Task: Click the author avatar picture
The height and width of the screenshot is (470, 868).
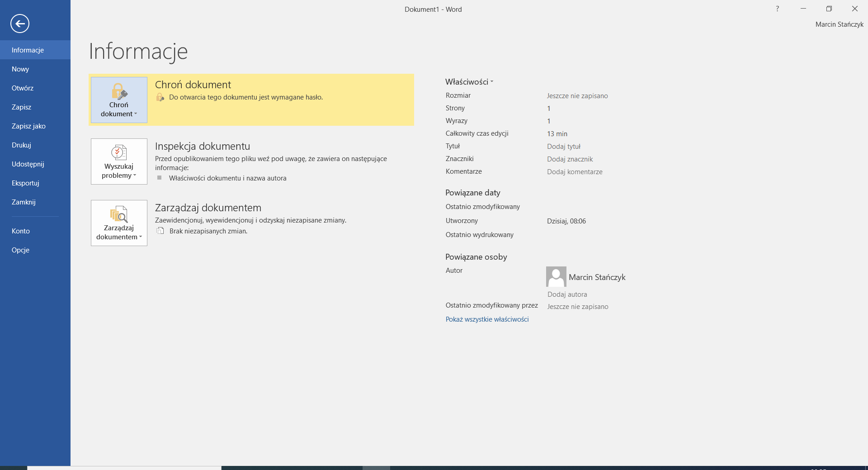Action: point(556,276)
